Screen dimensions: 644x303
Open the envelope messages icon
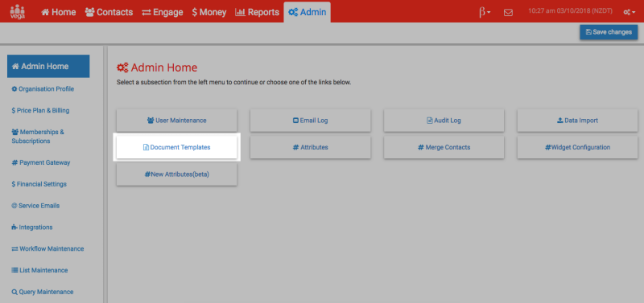click(508, 13)
